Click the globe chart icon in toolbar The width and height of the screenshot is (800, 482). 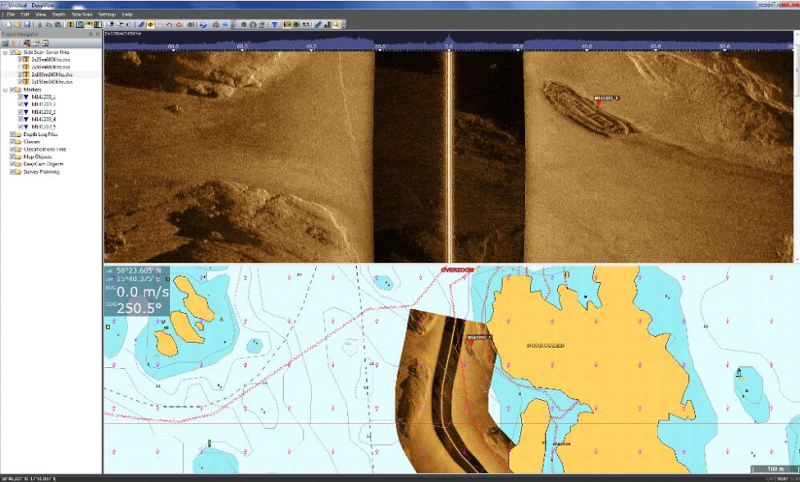(202, 24)
